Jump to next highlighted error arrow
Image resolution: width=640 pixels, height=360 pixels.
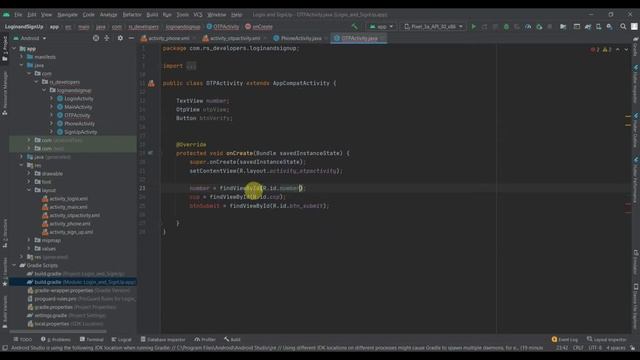coord(627,50)
